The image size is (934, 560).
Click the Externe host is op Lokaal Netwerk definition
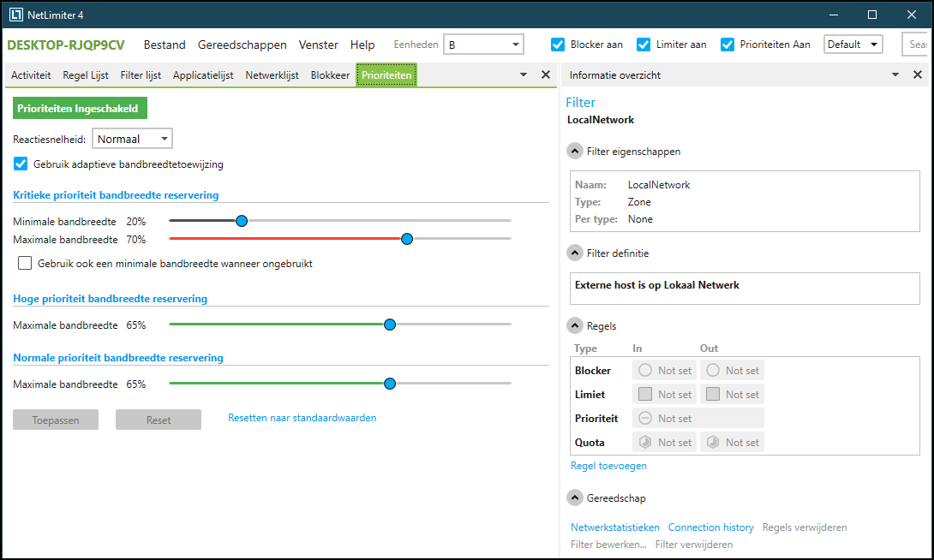tap(657, 285)
